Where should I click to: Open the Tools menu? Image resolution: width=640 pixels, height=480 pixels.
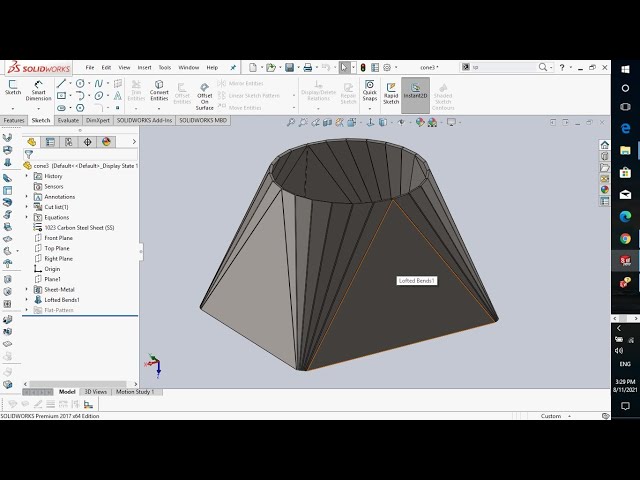[x=165, y=67]
